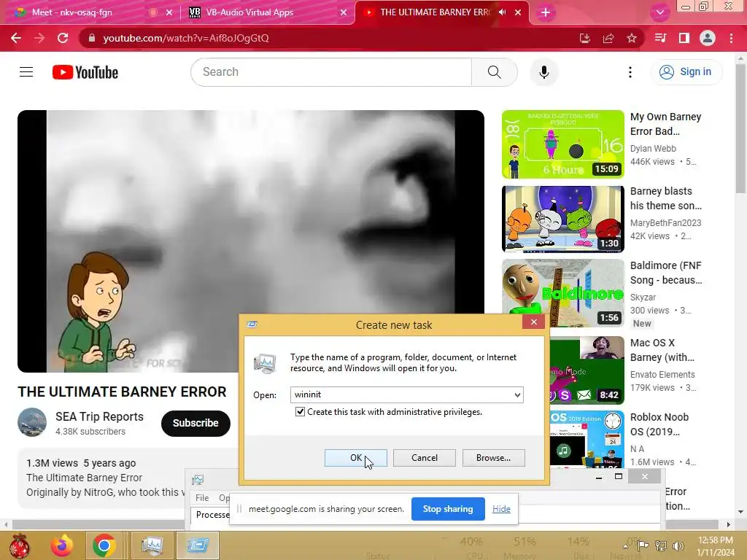The height and width of the screenshot is (560, 747).
Task: Click the install/download page icon in address bar
Action: click(x=585, y=38)
